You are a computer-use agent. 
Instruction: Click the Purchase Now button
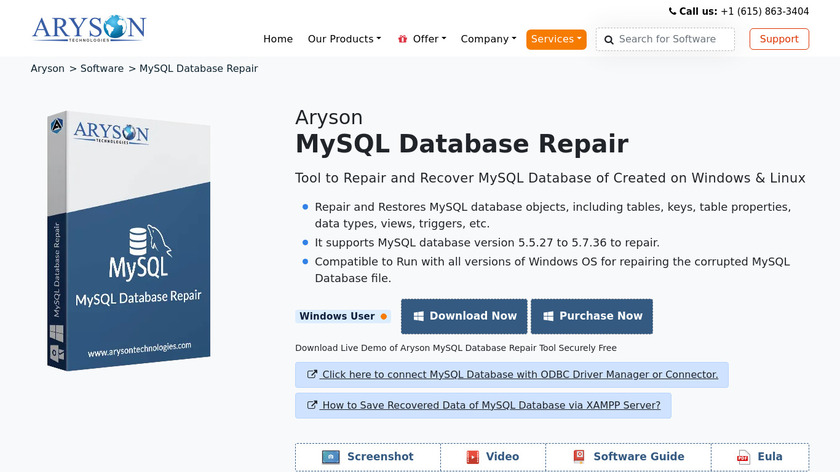click(x=592, y=317)
